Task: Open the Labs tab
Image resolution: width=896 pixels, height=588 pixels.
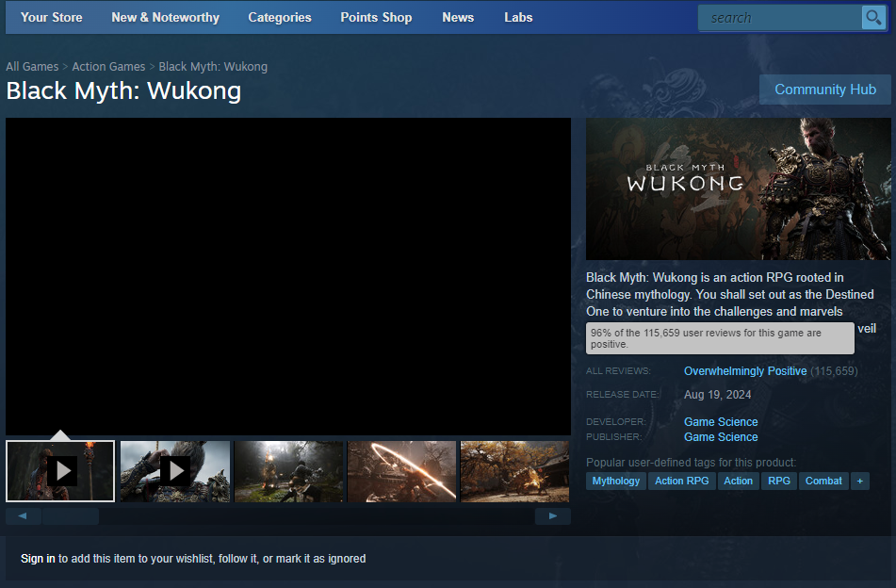Action: [518, 18]
